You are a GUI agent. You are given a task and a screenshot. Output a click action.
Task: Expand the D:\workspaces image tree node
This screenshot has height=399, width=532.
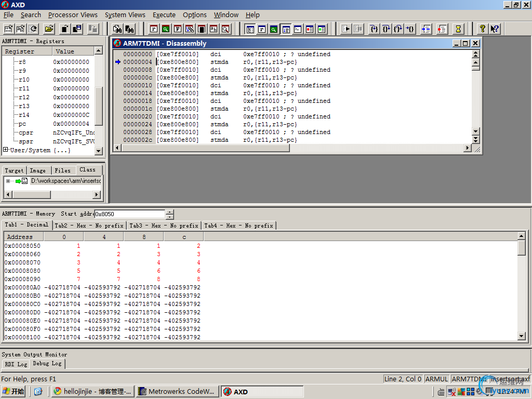tap(8, 181)
